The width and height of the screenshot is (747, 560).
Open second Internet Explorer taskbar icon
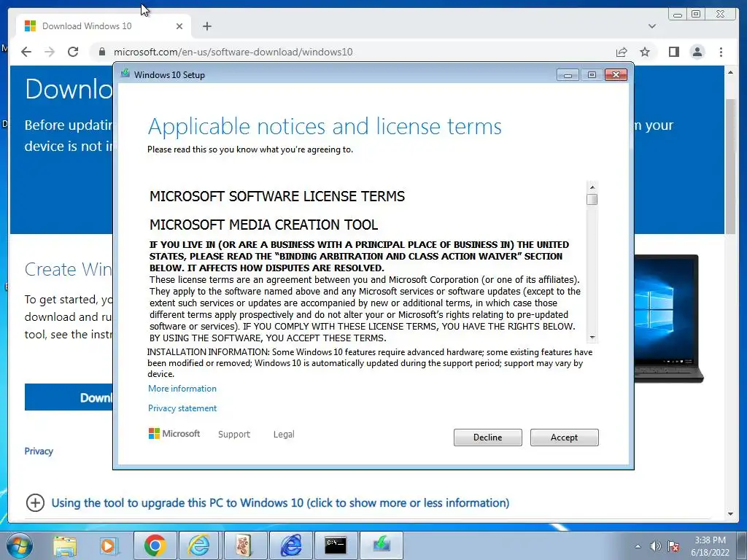pos(290,545)
